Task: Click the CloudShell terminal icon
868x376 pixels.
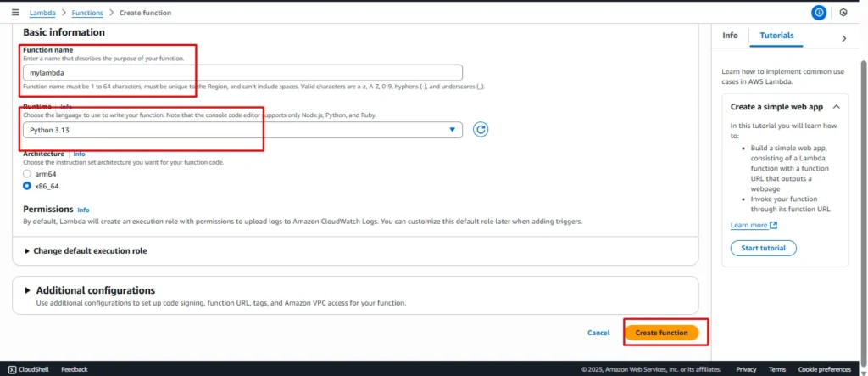Action: pos(12,369)
